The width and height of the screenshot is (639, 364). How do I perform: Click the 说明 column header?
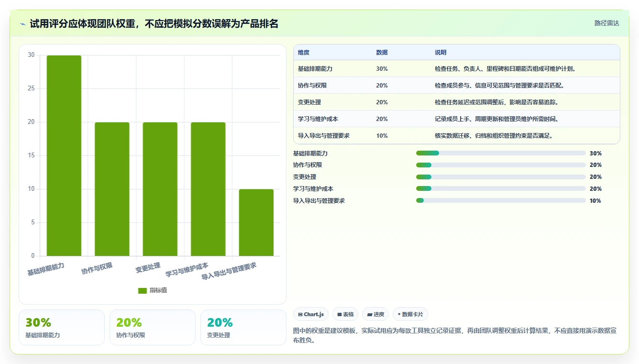pyautogui.click(x=441, y=53)
